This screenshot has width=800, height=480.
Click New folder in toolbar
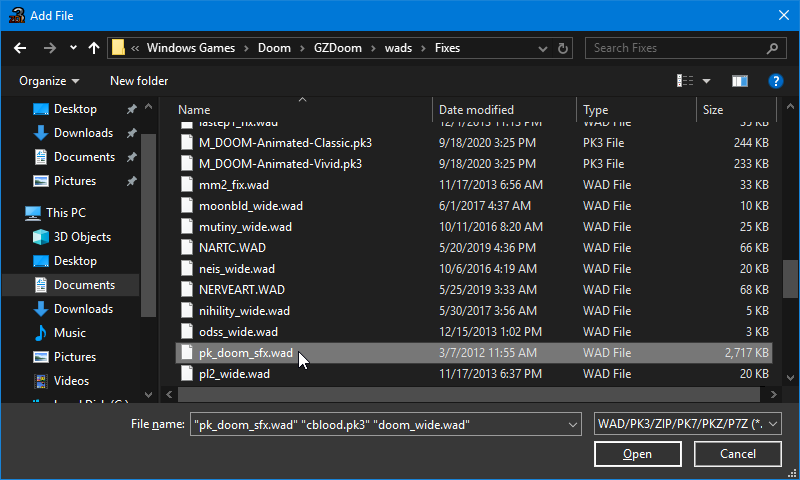pos(139,81)
